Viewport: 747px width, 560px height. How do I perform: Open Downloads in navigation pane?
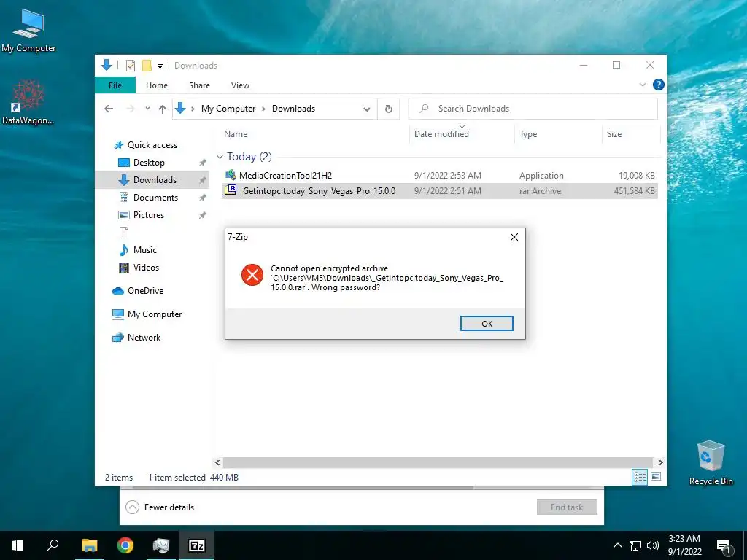[155, 180]
